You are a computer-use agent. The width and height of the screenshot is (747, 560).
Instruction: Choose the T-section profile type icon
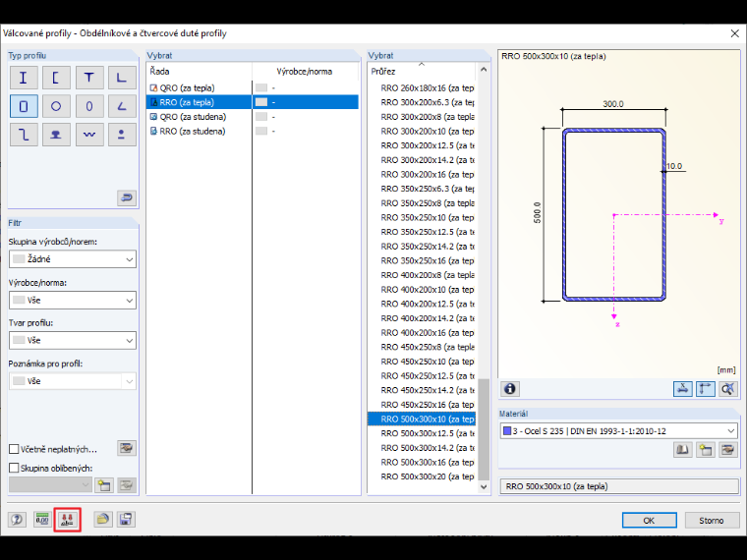(x=89, y=78)
